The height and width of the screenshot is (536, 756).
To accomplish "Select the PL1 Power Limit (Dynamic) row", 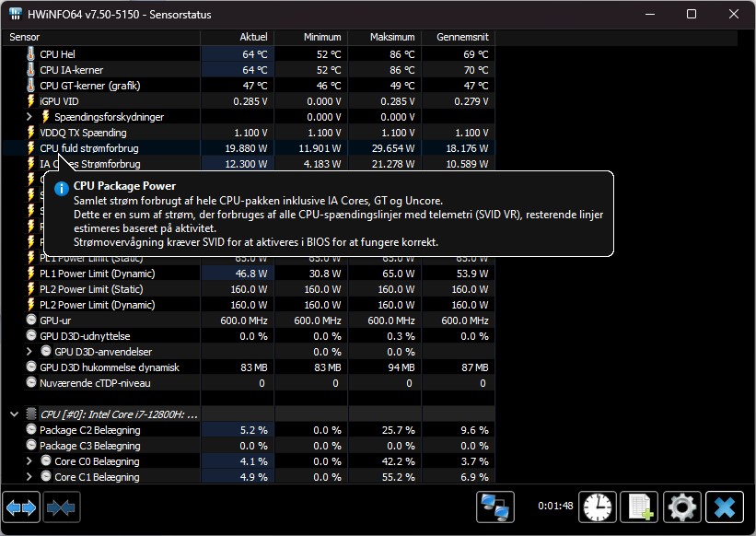I will pos(97,274).
